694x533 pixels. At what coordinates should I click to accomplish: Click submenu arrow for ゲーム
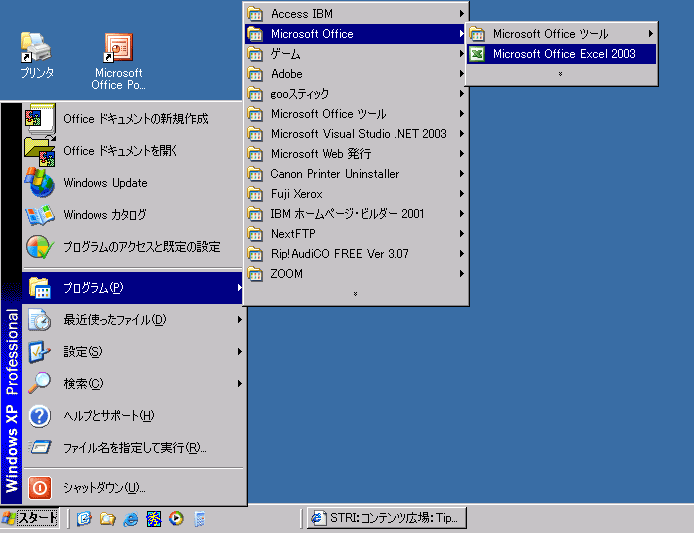click(461, 54)
